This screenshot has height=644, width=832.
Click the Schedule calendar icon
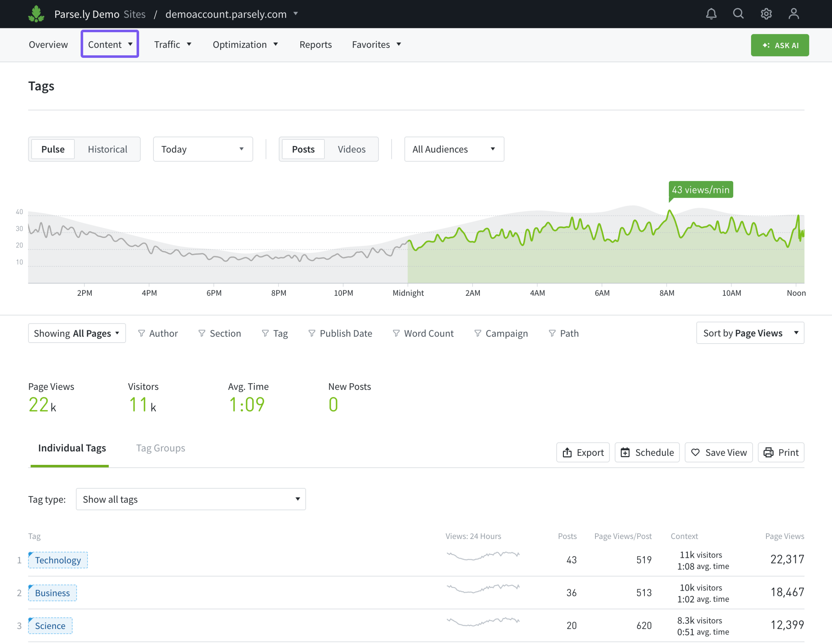coord(625,452)
